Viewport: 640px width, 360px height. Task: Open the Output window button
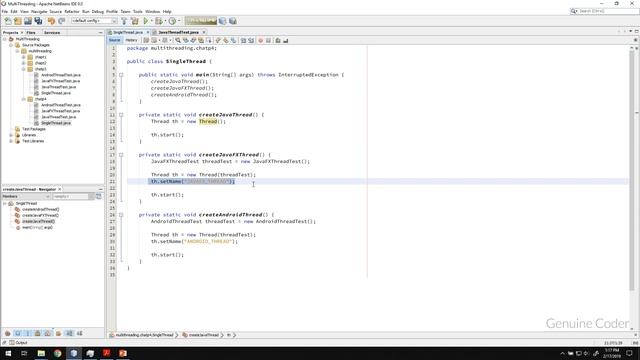pyautogui.click(x=18, y=342)
